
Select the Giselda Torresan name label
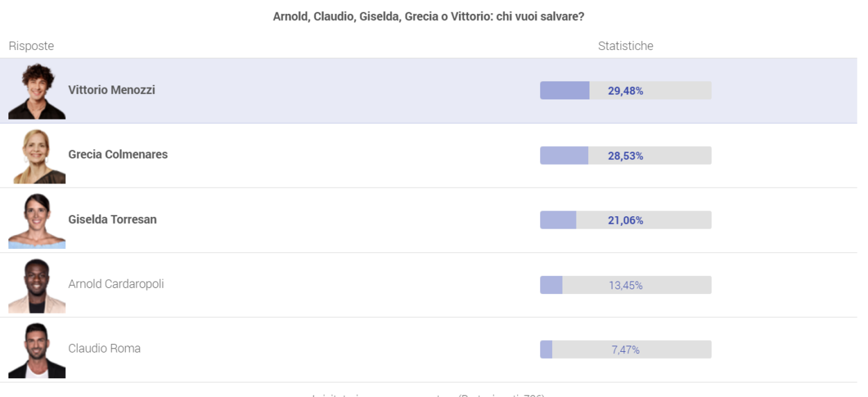click(x=112, y=219)
